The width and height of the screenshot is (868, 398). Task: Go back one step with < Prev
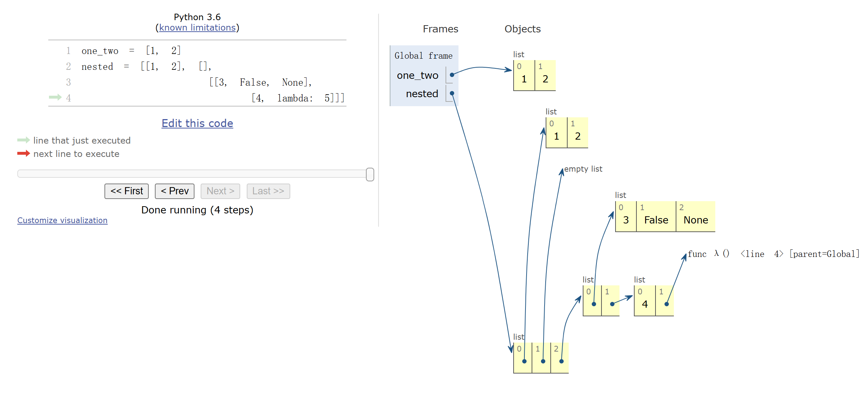point(175,191)
